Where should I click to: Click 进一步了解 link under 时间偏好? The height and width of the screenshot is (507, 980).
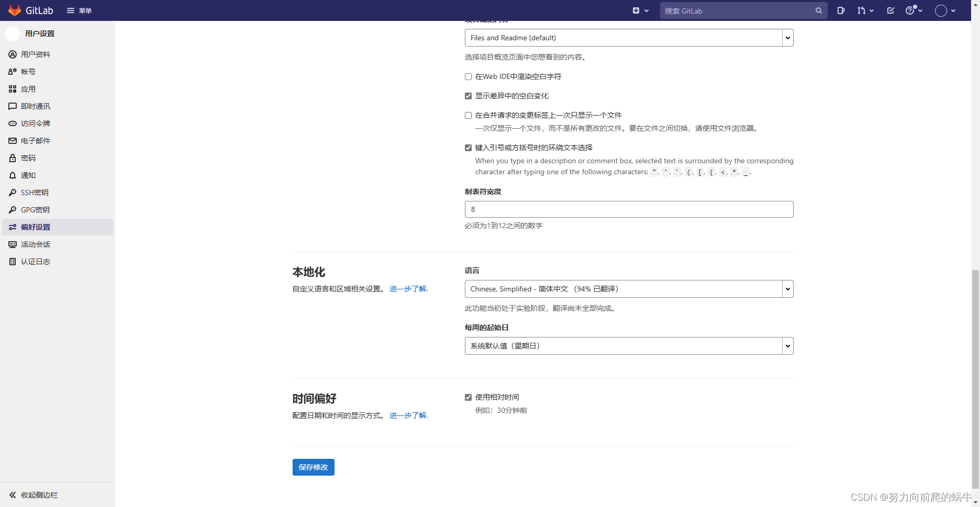click(x=408, y=415)
